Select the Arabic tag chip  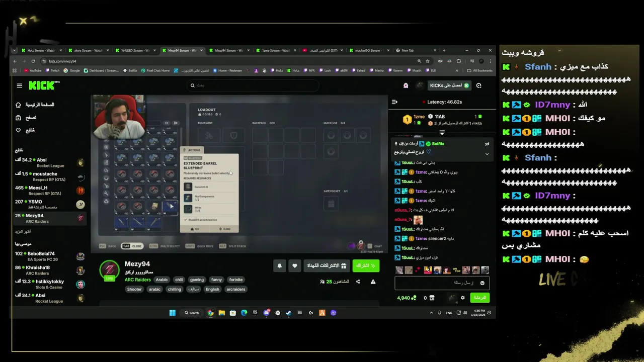tap(162, 280)
